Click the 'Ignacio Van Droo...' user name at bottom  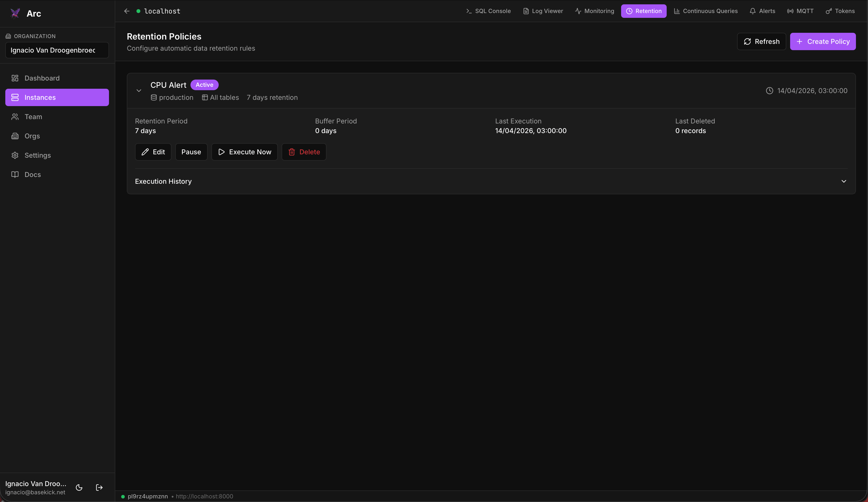pos(36,484)
